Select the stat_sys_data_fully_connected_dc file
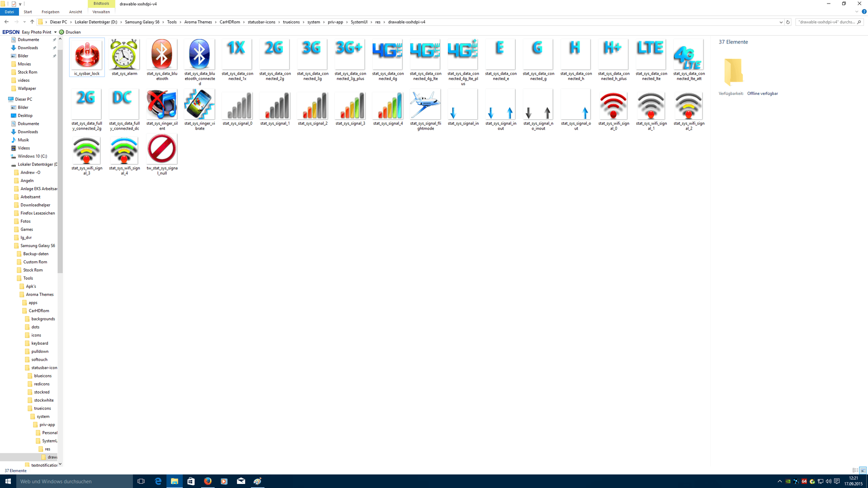 (124, 110)
